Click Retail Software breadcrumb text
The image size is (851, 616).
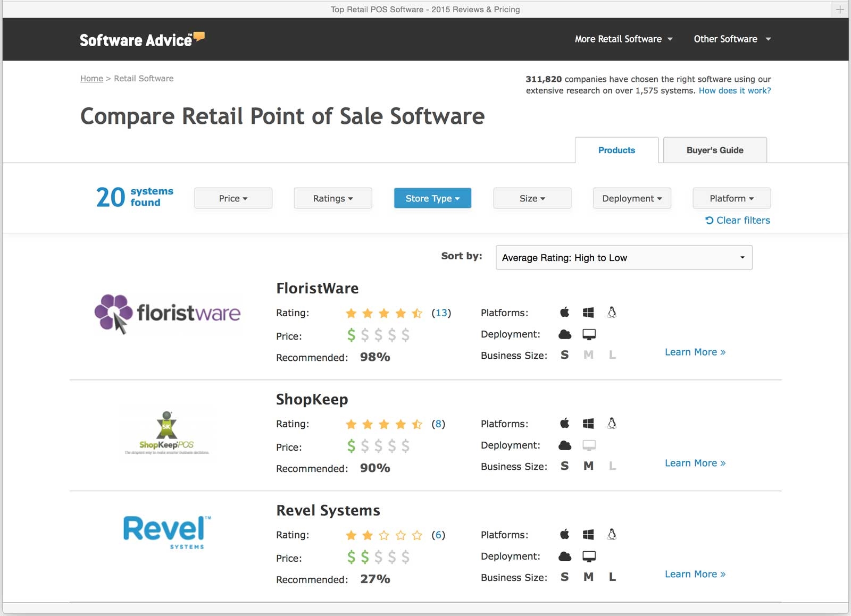(144, 78)
